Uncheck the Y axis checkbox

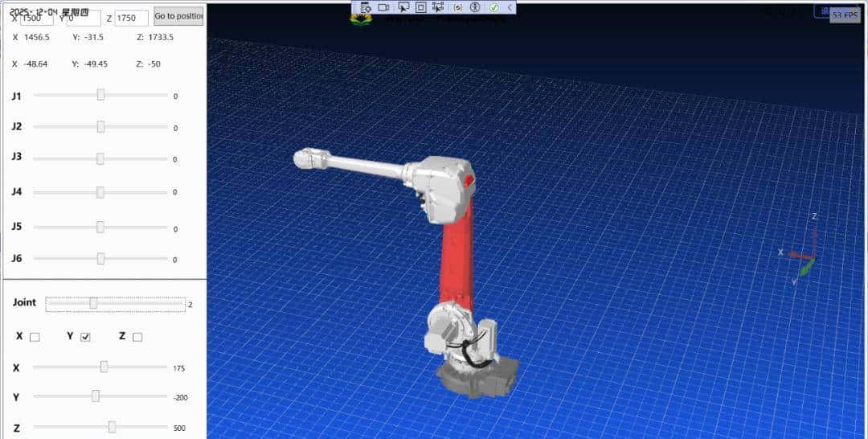(x=85, y=337)
